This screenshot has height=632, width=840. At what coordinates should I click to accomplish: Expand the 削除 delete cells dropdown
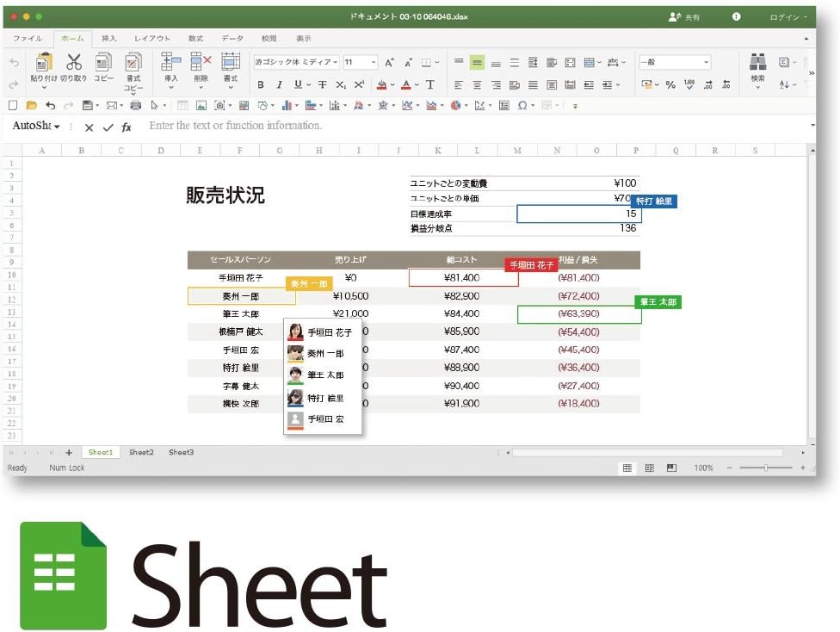pos(201,87)
